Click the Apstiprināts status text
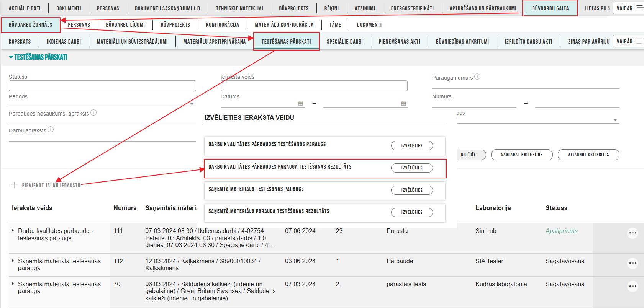Screen dimensions: 644x308 pyautogui.click(x=561, y=231)
